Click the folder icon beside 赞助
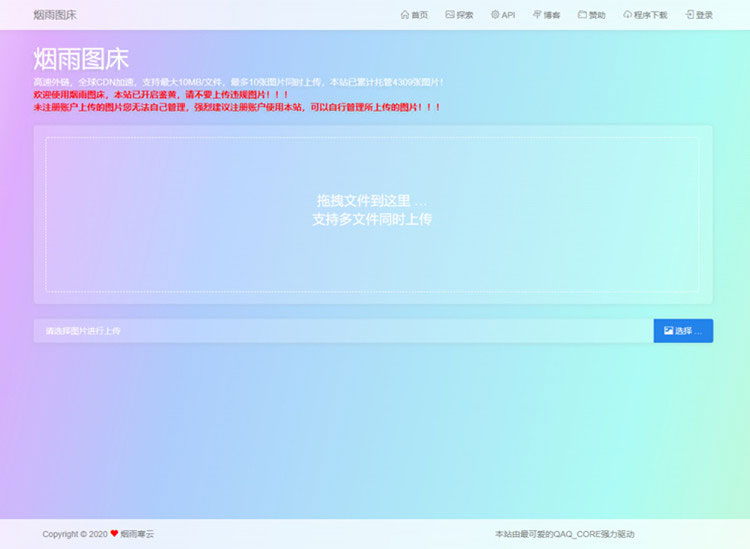Viewport: 750px width, 549px height. click(x=582, y=15)
